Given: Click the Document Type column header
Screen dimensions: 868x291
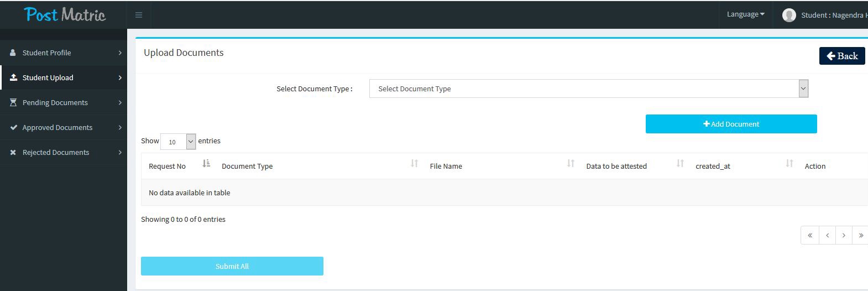Looking at the screenshot, I should [247, 166].
